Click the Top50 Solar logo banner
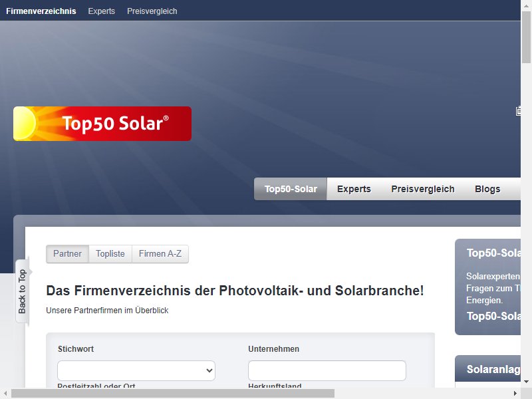The height and width of the screenshot is (399, 532). pos(102,124)
